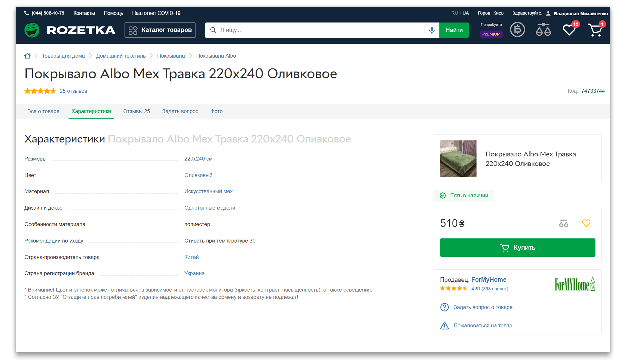Click the home icon in breadcrumbs
The image size is (626, 364).
pyautogui.click(x=27, y=56)
